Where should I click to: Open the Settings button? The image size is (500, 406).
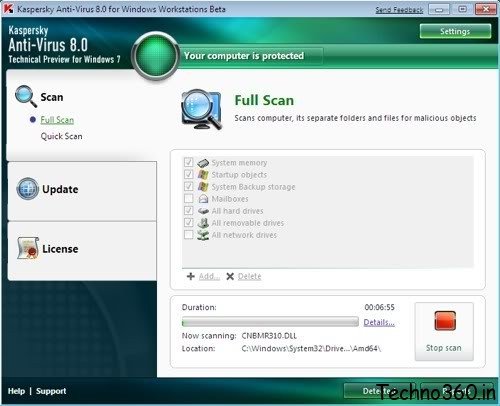click(455, 31)
